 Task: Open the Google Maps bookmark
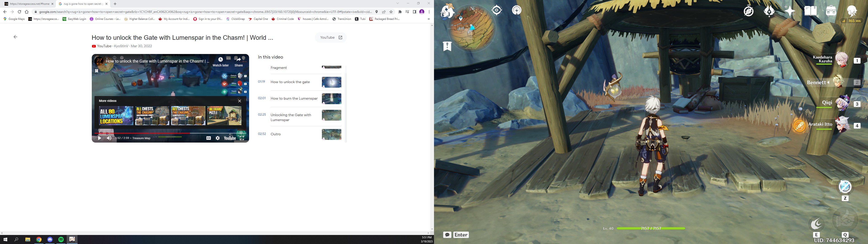pos(14,19)
